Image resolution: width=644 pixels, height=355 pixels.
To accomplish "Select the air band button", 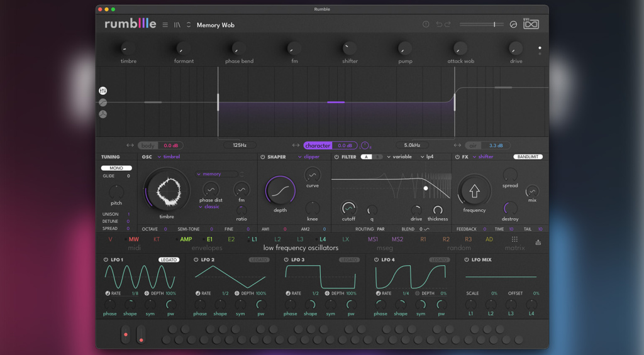I will pyautogui.click(x=473, y=146).
